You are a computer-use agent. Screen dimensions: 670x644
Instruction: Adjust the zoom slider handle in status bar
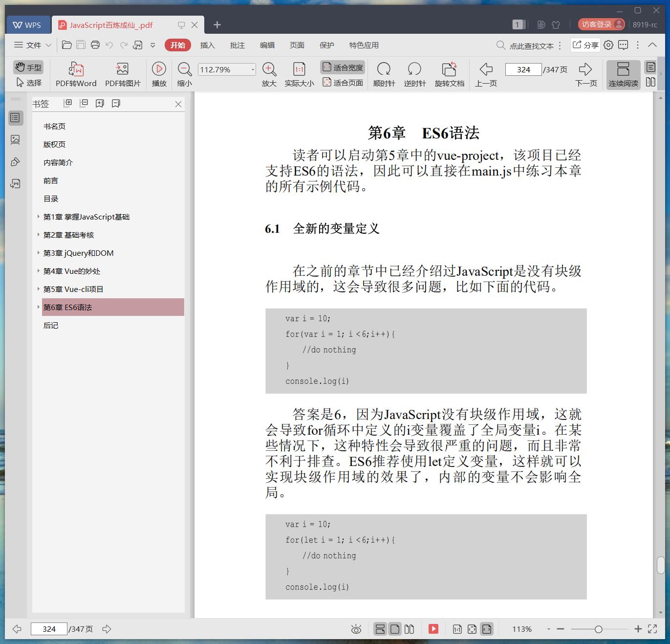point(598,629)
